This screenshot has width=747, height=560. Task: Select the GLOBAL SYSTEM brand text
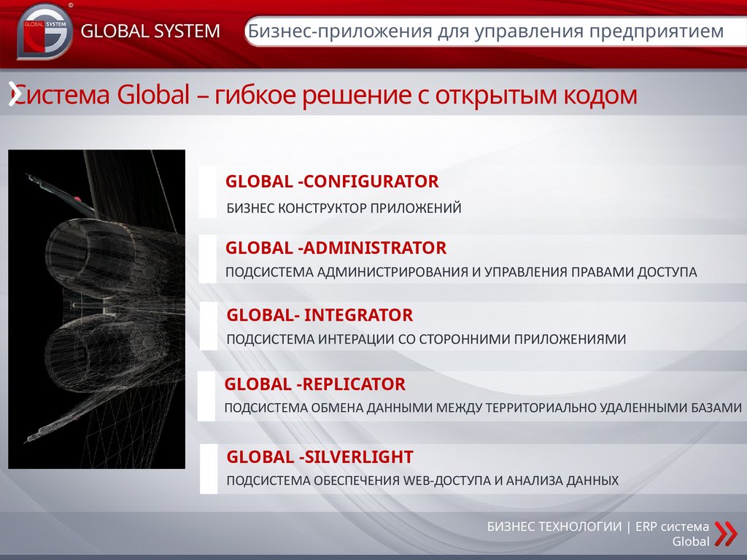150,31
